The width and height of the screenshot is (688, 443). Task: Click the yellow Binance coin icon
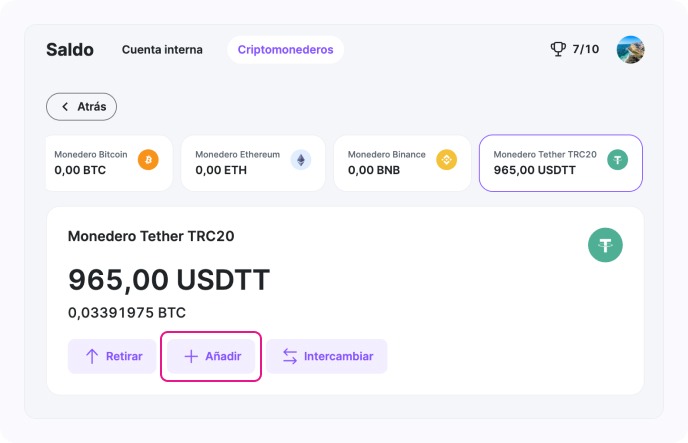(445, 160)
